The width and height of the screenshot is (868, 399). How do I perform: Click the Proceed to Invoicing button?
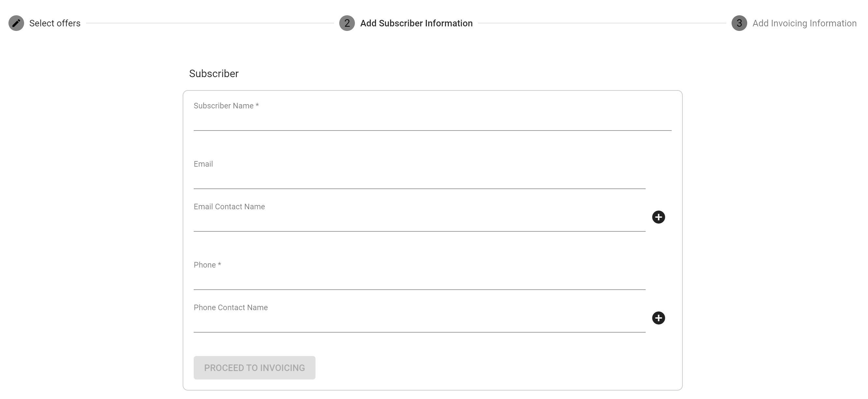click(254, 368)
